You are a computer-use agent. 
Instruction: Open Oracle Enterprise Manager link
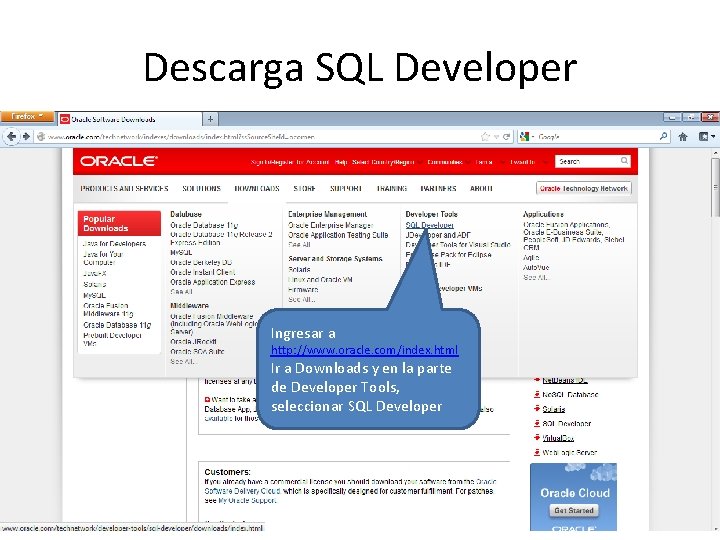pyautogui.click(x=331, y=225)
